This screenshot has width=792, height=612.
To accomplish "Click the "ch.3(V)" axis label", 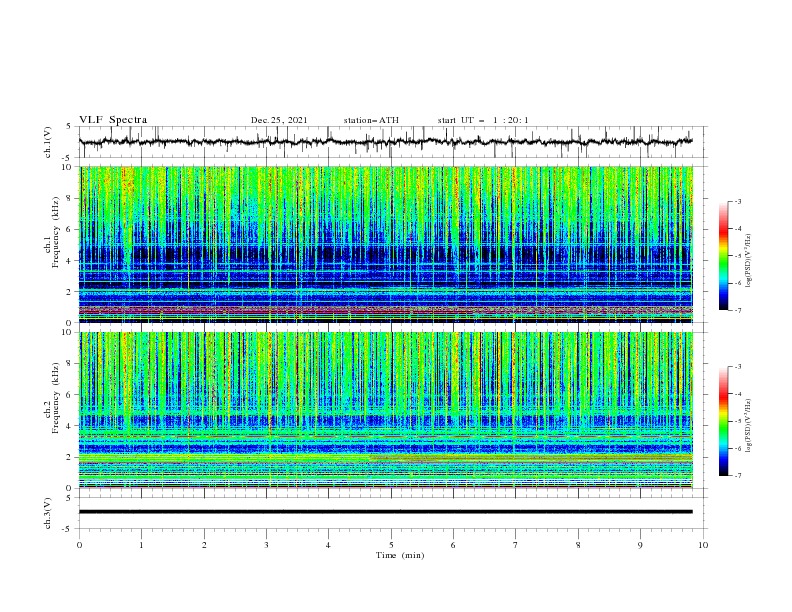I will pos(48,514).
